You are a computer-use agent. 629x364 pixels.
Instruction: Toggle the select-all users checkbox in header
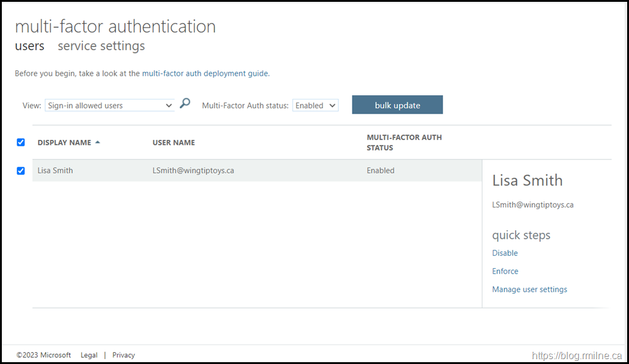point(21,142)
